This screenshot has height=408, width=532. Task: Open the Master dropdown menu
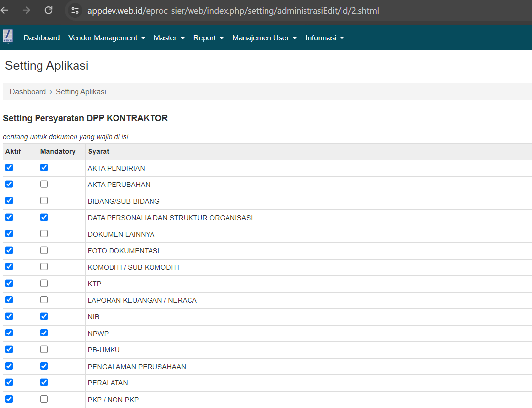[x=169, y=38]
